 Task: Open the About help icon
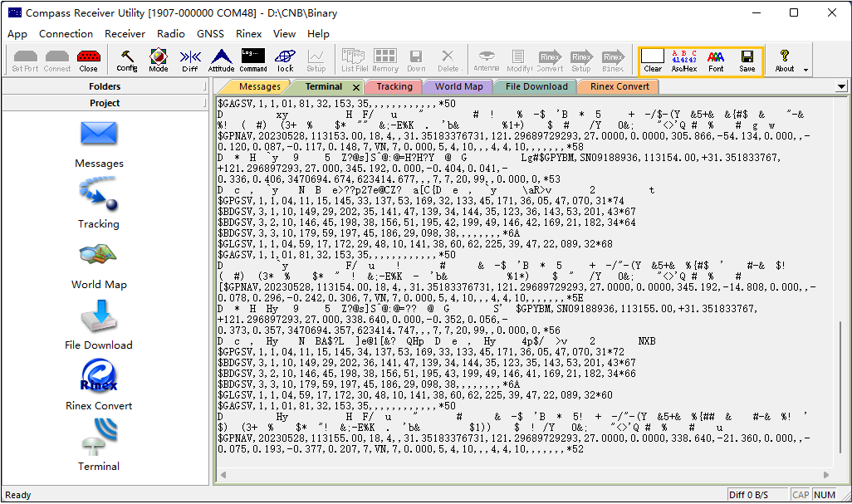(785, 61)
